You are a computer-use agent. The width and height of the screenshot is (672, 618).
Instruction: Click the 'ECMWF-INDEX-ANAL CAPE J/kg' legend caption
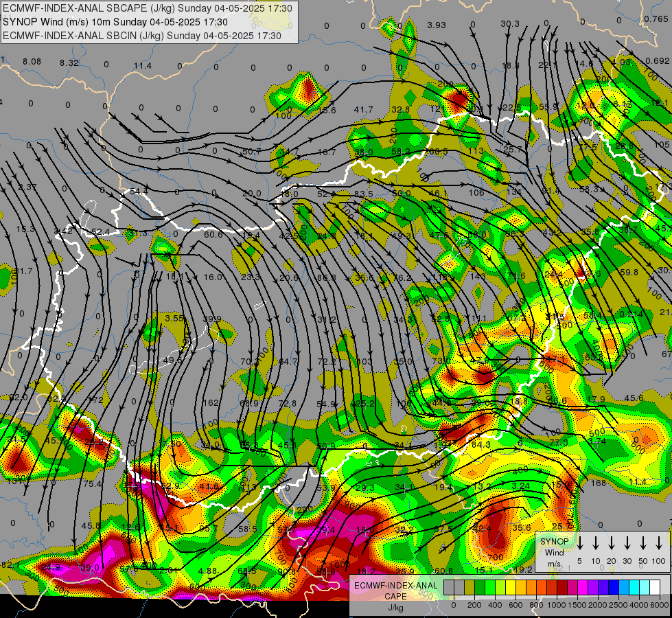coord(395,596)
